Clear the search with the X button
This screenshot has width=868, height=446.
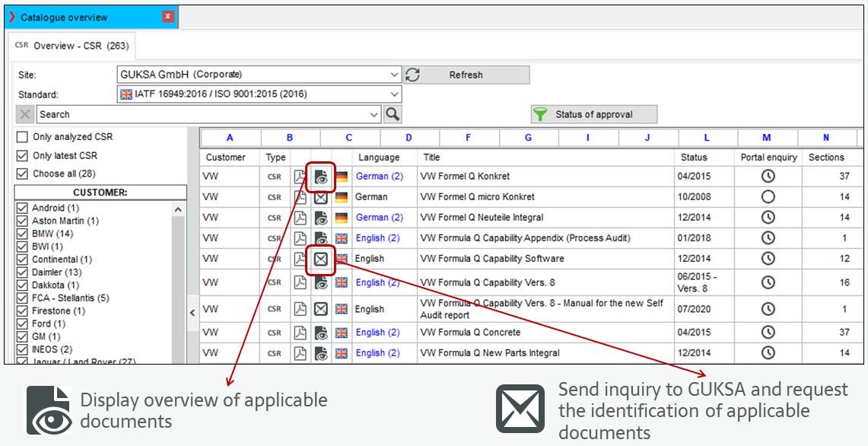(x=25, y=115)
